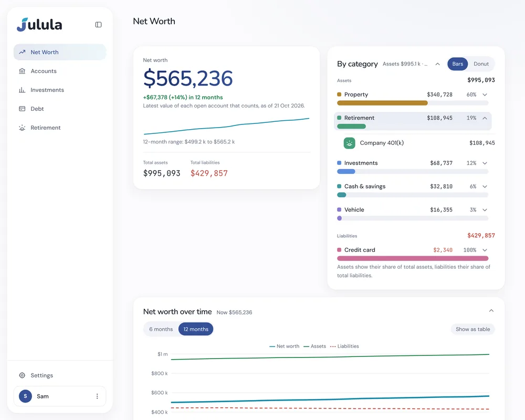
Task: Open the three-dot menu next to Sam
Action: tap(97, 396)
